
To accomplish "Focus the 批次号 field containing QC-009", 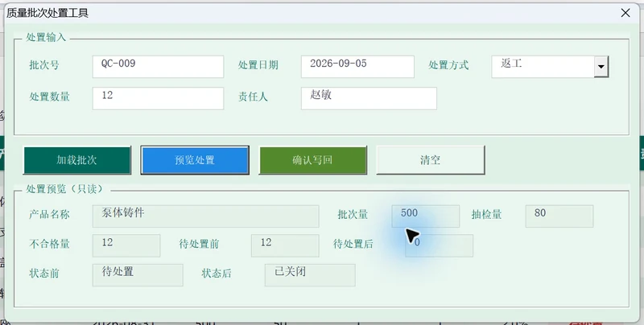I will [158, 67].
